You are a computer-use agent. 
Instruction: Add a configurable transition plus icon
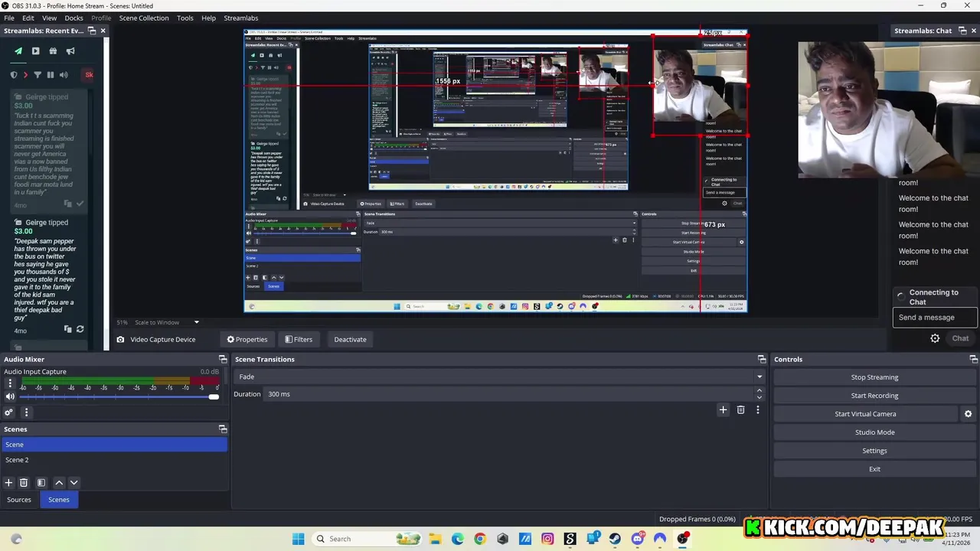pos(723,410)
